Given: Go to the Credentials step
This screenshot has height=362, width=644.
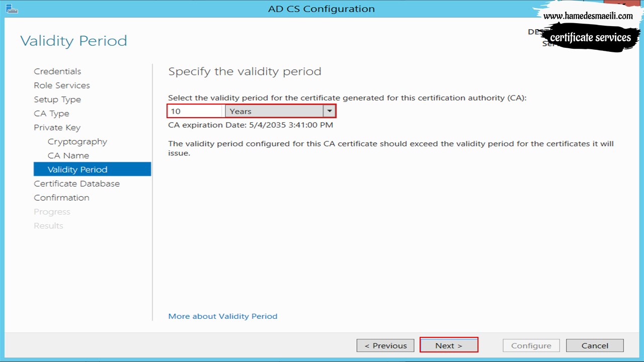Looking at the screenshot, I should pyautogui.click(x=57, y=71).
